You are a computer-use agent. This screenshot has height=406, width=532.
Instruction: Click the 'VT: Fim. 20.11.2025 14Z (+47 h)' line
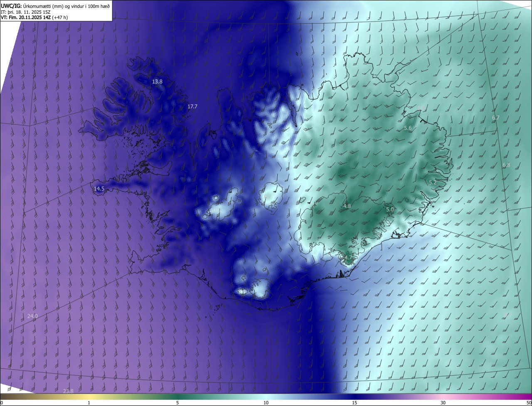34,17
